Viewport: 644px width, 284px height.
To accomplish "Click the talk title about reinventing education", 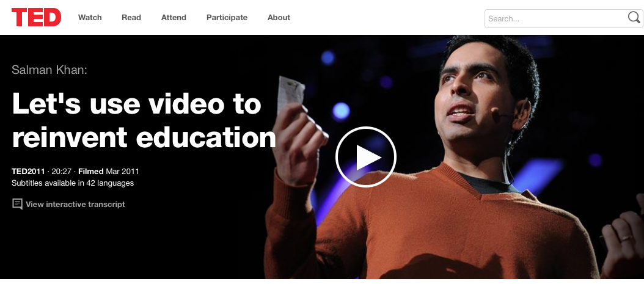I will [144, 121].
